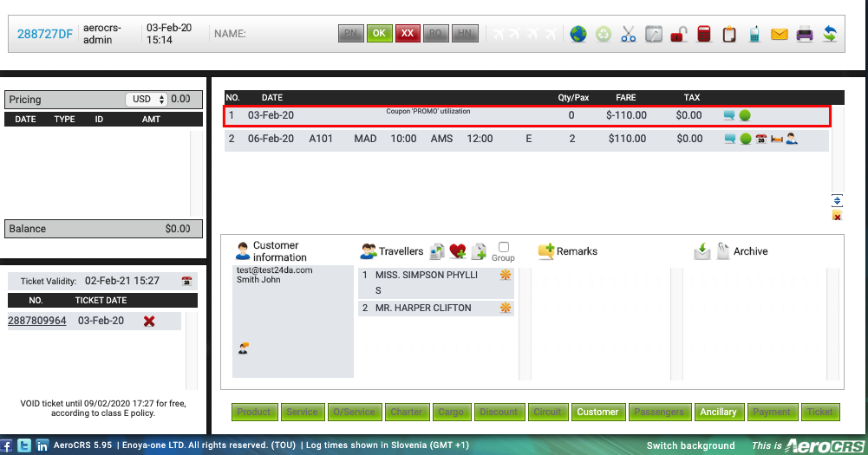Click orange asterisk beside MISS. SIMPSON PHYLLIS
Screen dimensions: 868x455
pyautogui.click(x=506, y=275)
